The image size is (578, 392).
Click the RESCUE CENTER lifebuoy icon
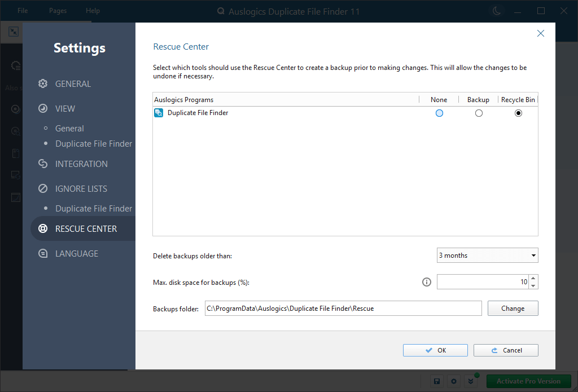click(43, 229)
